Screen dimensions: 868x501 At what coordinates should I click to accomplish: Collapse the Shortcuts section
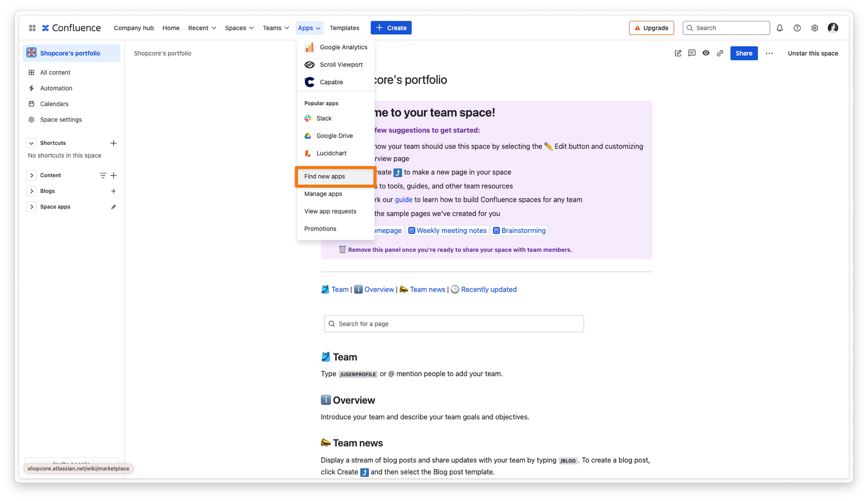click(x=31, y=143)
